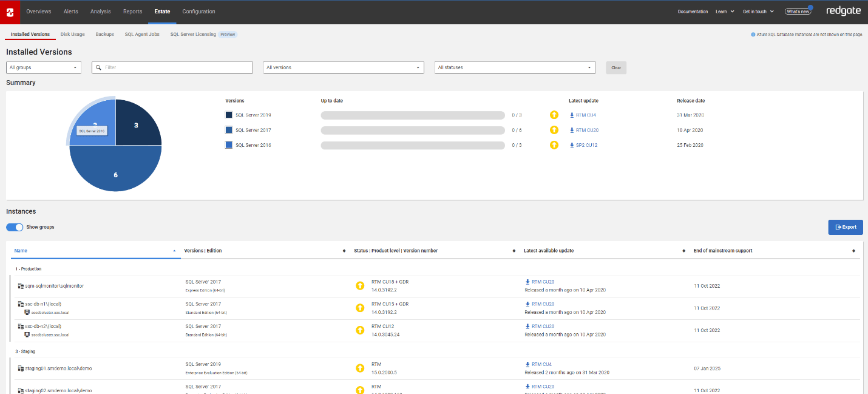Click the pie chart slice labeled 6
The image size is (868, 394).
pos(115,169)
